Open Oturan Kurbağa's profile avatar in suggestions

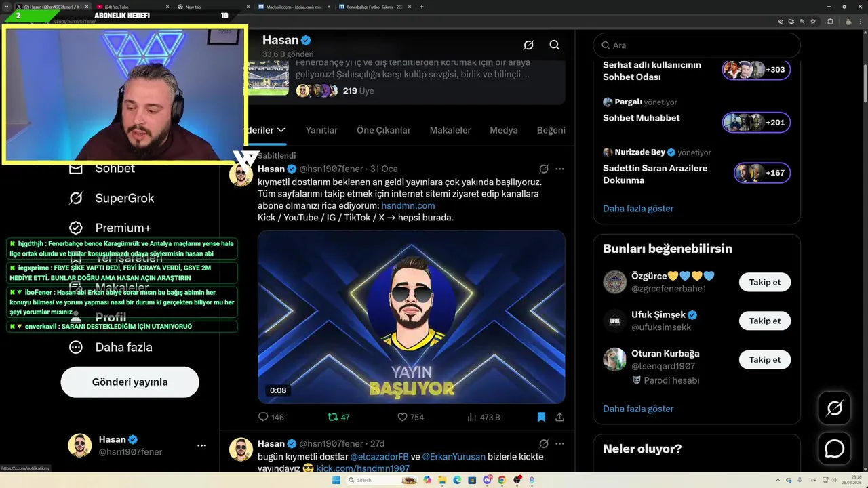[615, 360]
